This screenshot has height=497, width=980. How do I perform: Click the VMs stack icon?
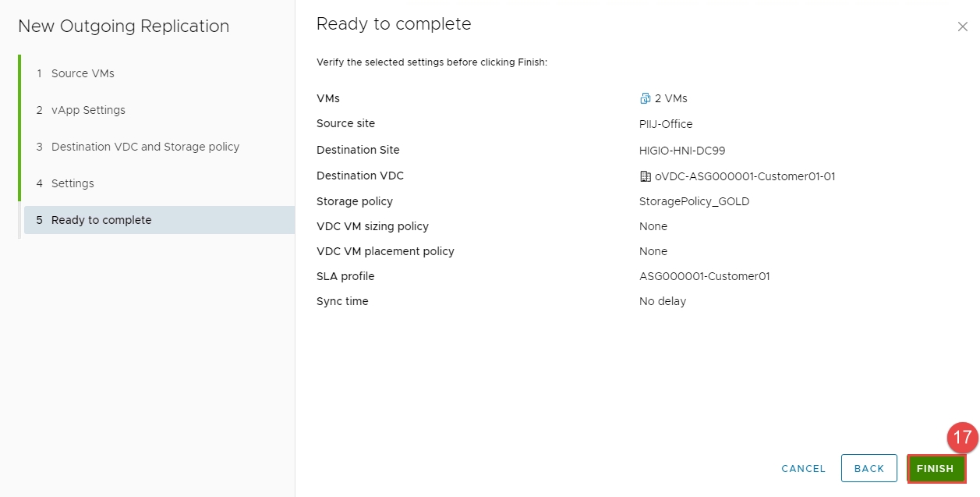point(645,98)
